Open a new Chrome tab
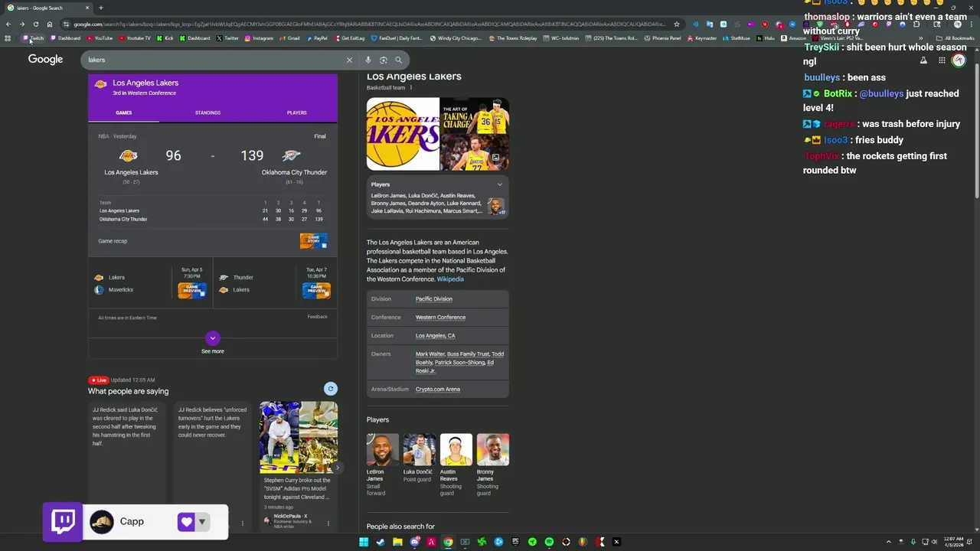 tap(100, 8)
